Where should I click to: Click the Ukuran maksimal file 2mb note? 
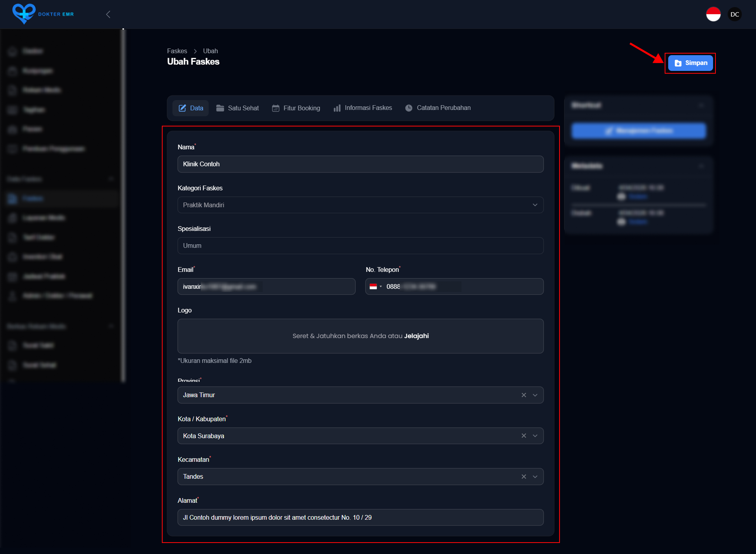(215, 361)
